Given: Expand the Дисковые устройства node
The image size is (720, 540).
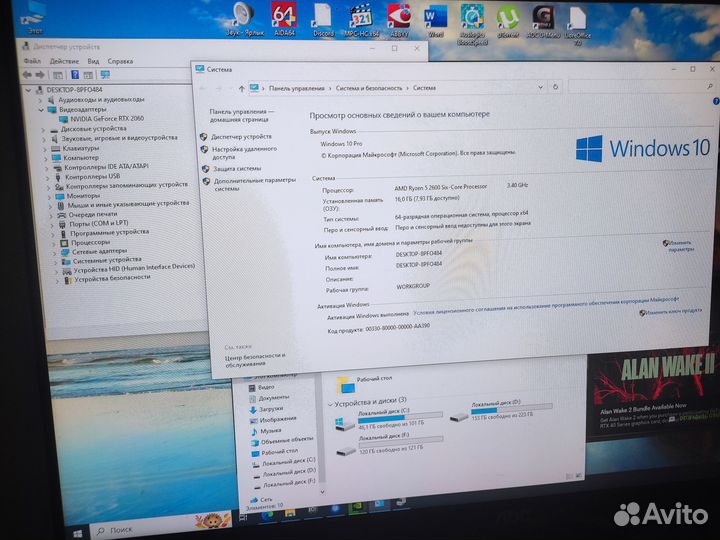Looking at the screenshot, I should (43, 130).
